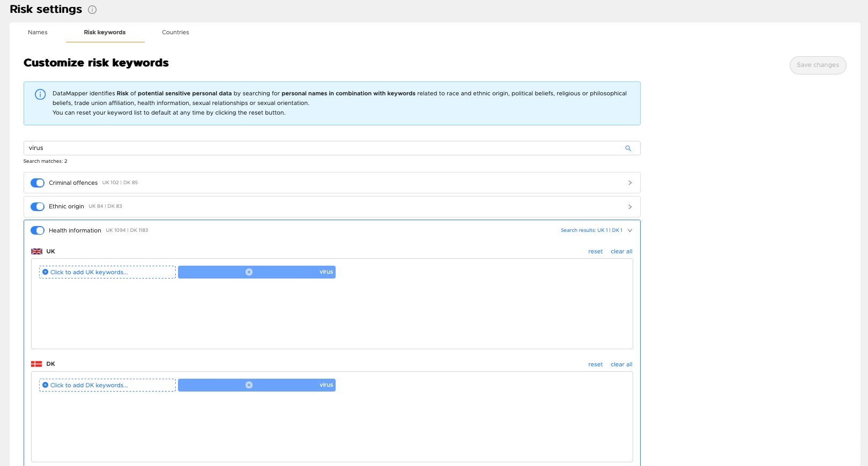The image size is (868, 466).
Task: Collapse the Health information section
Action: pos(630,230)
